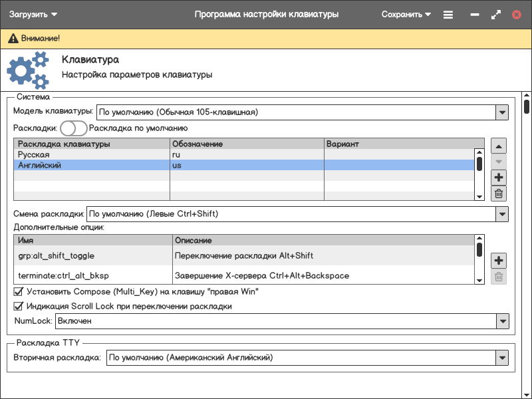Open the keyboard model dropdown
Viewport: 532px width, 399px height.
(501, 112)
